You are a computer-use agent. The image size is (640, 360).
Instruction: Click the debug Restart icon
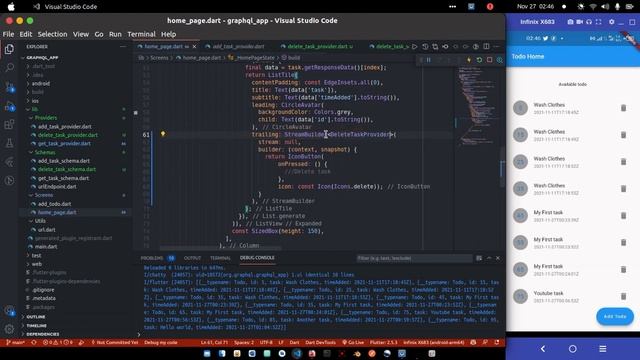[479, 60]
